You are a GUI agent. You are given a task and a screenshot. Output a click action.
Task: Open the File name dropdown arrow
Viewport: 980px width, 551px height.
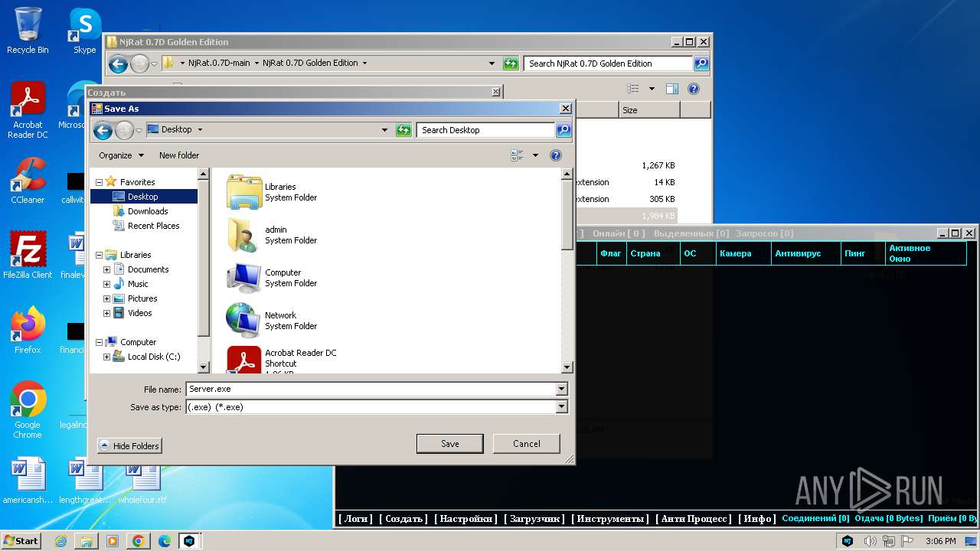(562, 389)
